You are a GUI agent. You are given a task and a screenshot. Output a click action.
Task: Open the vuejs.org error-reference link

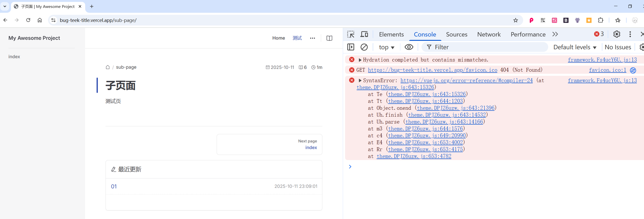[x=466, y=81]
